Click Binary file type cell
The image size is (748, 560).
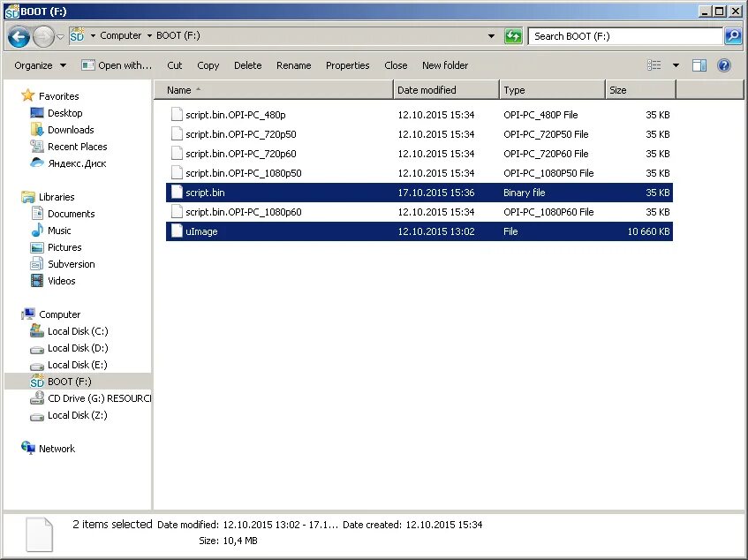point(525,193)
